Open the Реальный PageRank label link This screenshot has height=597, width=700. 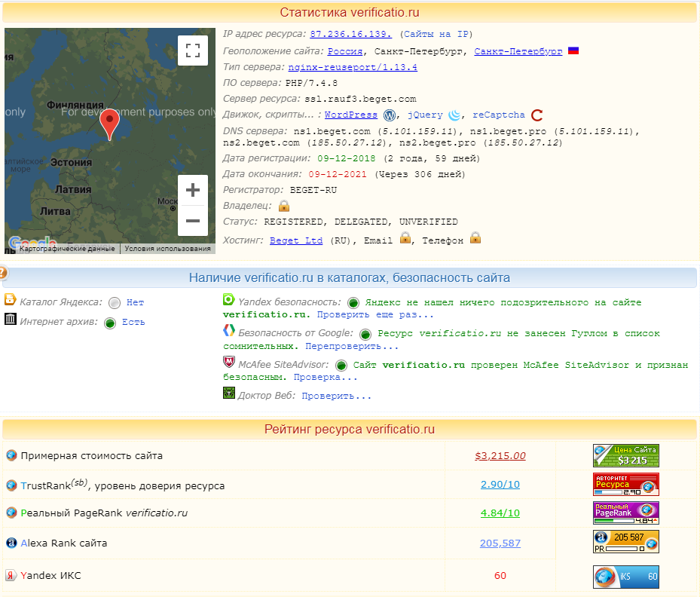tap(104, 513)
